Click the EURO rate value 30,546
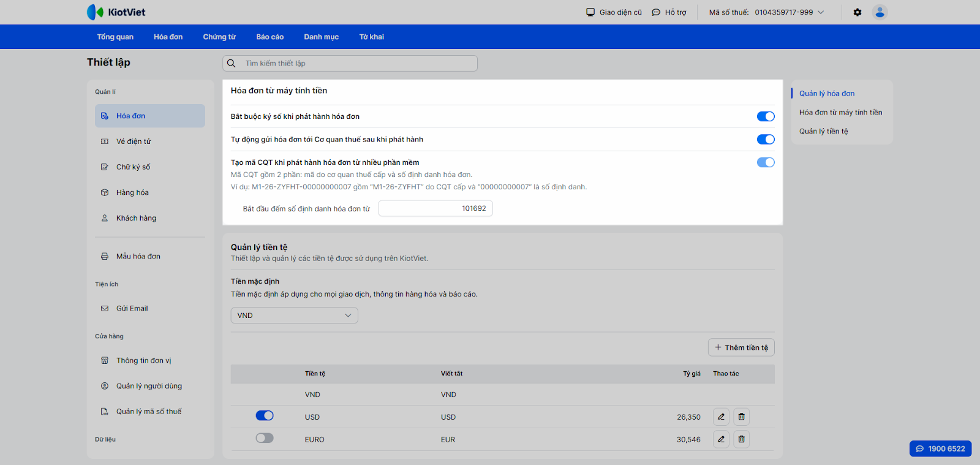 tap(689, 440)
